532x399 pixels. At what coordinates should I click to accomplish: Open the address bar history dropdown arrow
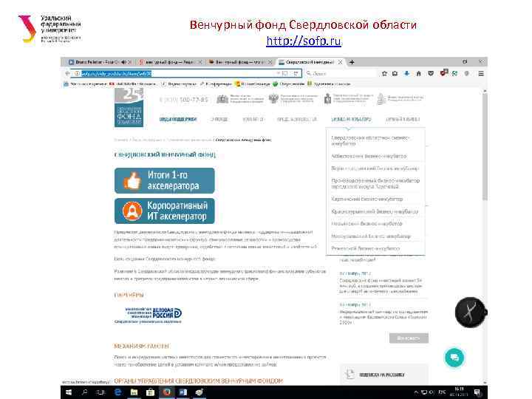279,73
